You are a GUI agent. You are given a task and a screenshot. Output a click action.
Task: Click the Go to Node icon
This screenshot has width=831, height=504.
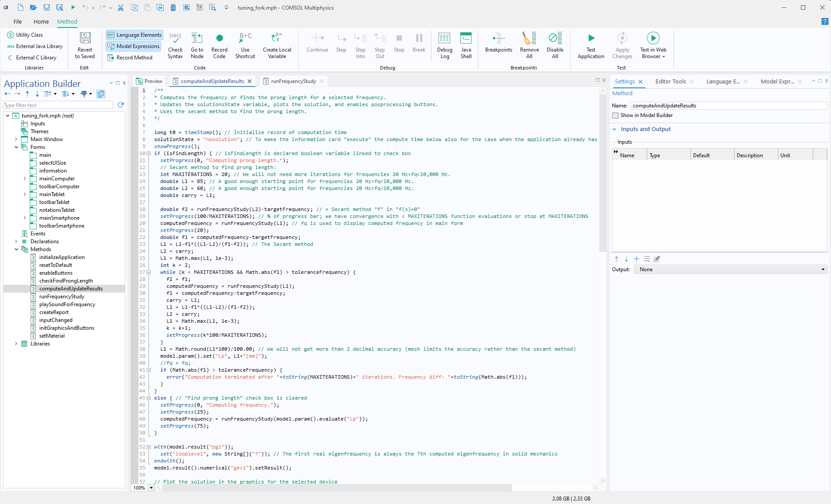(x=197, y=39)
